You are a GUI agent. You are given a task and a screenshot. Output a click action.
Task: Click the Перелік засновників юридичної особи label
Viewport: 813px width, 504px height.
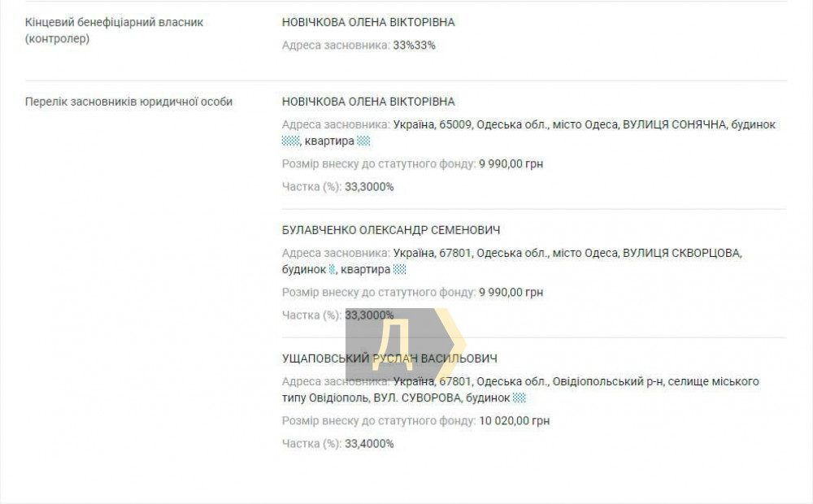pos(128,102)
